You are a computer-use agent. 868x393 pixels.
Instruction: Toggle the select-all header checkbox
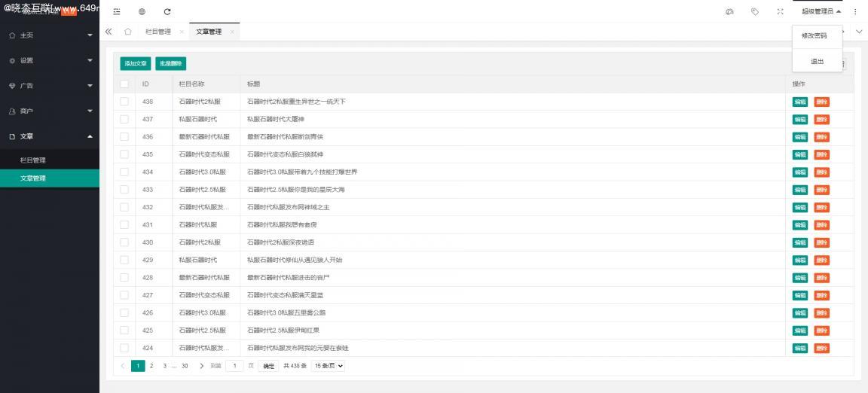124,84
